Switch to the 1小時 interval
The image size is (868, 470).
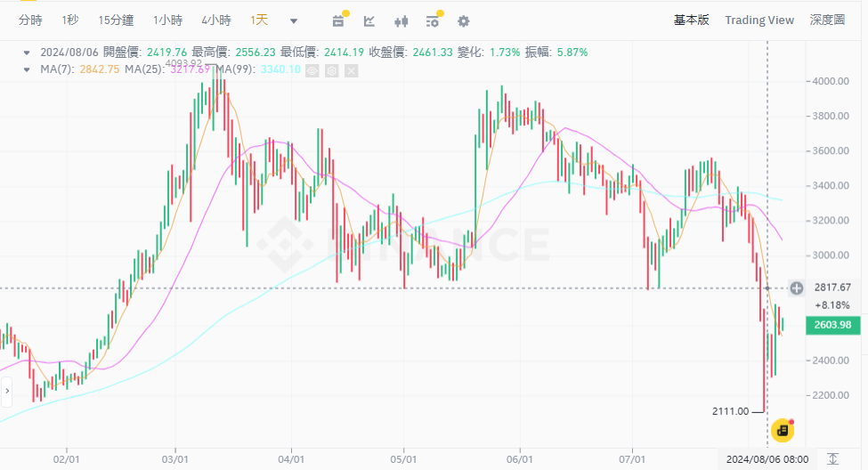point(167,20)
